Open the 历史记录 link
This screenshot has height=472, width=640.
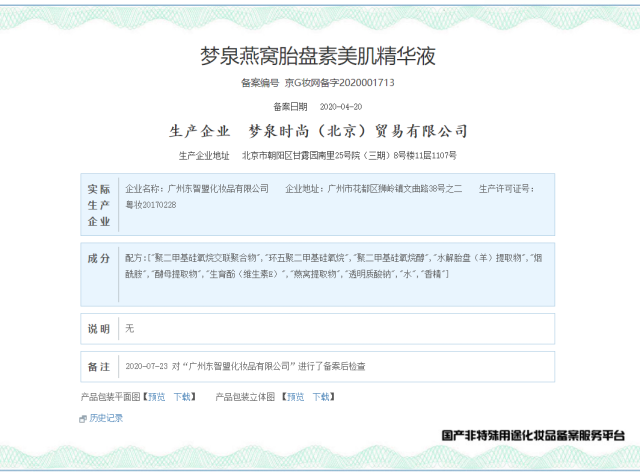[106, 418]
